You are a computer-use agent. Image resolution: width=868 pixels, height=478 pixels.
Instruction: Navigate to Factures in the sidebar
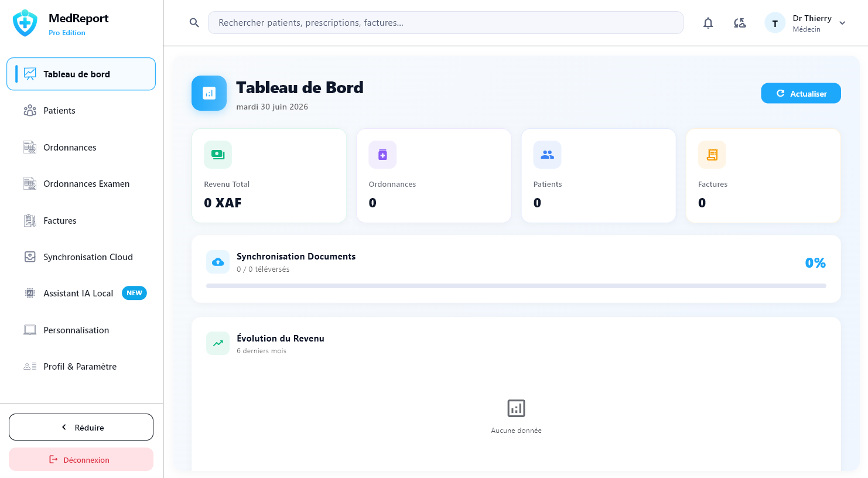(x=81, y=220)
